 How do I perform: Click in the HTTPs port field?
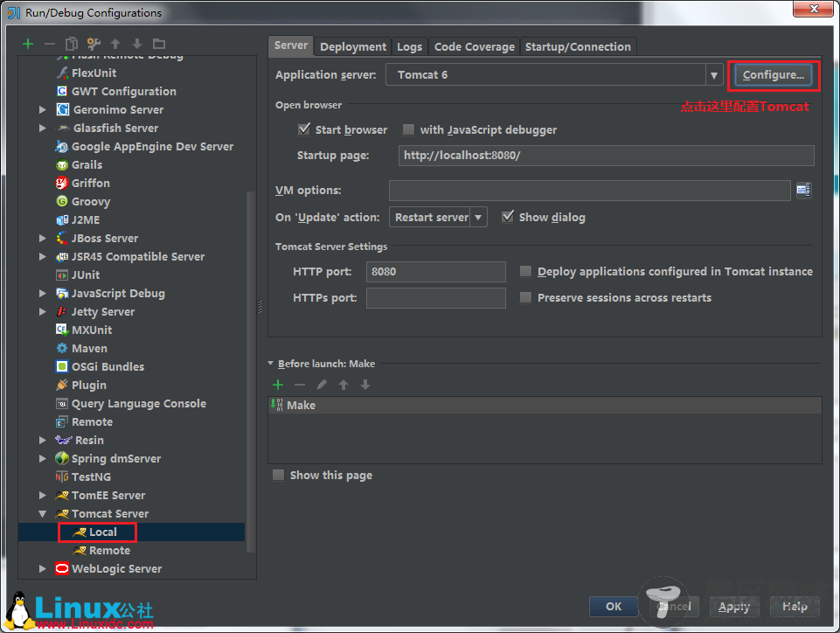pyautogui.click(x=435, y=298)
